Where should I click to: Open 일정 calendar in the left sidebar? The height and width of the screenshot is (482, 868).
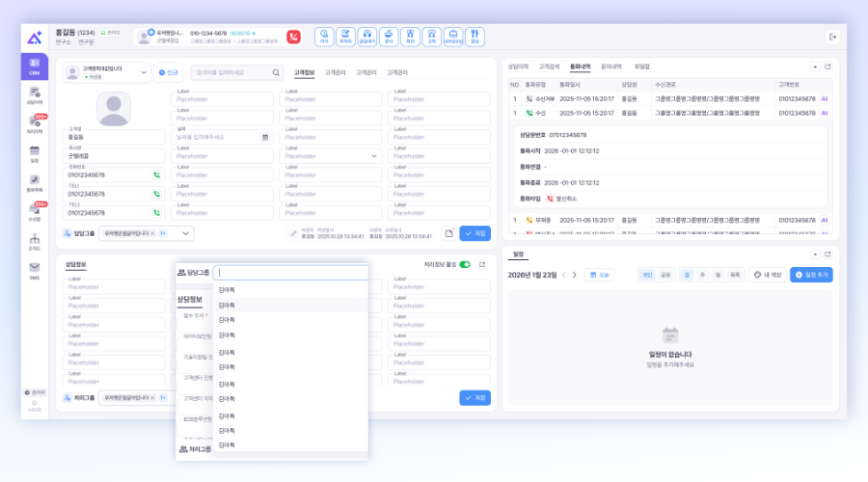[x=34, y=152]
